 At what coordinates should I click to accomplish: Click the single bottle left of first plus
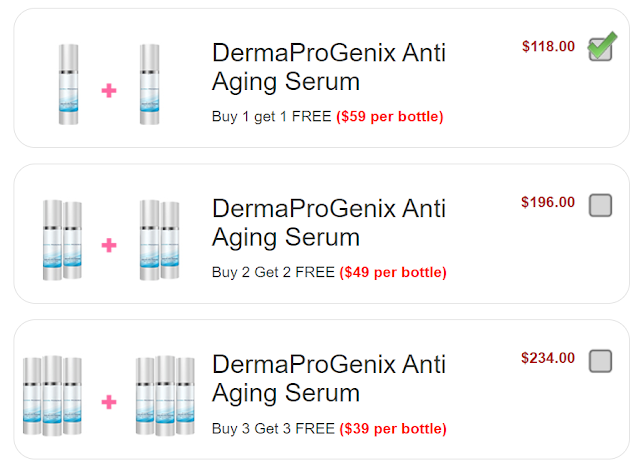click(x=68, y=84)
